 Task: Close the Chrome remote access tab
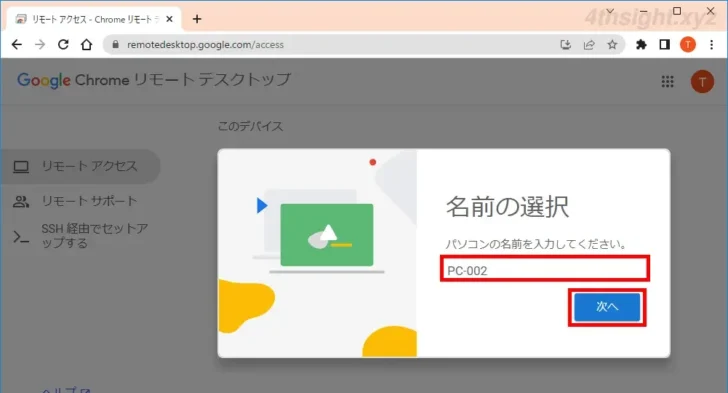[x=169, y=19]
